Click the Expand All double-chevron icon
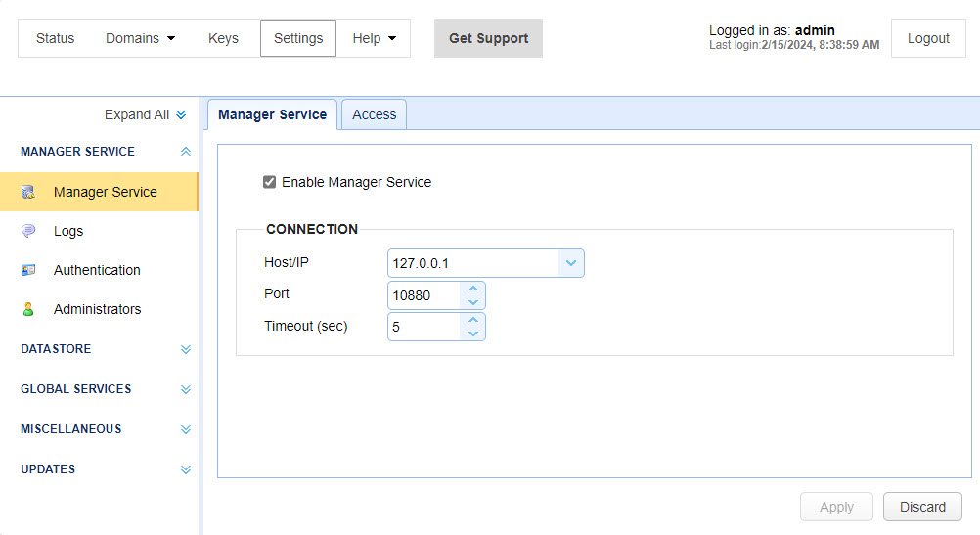Screen dimensions: 980x535 click(181, 115)
